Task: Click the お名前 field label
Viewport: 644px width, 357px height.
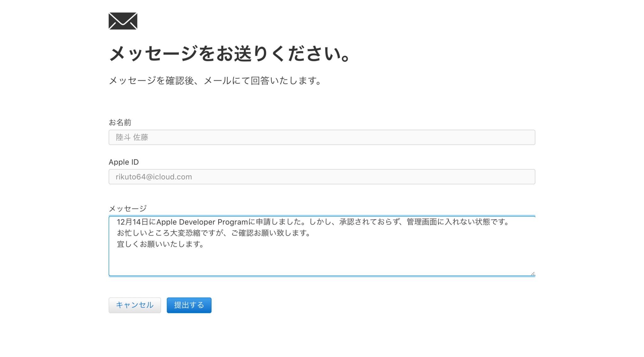Action: (120, 122)
